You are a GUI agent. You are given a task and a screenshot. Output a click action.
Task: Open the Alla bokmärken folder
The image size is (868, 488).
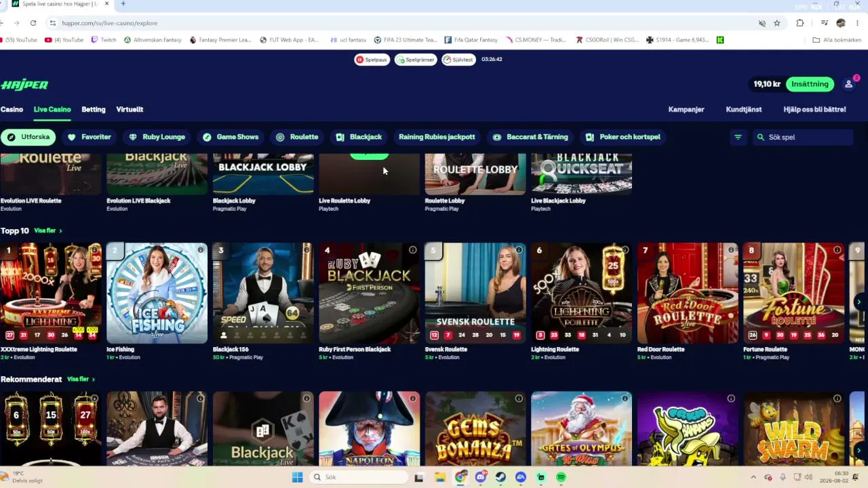(837, 40)
